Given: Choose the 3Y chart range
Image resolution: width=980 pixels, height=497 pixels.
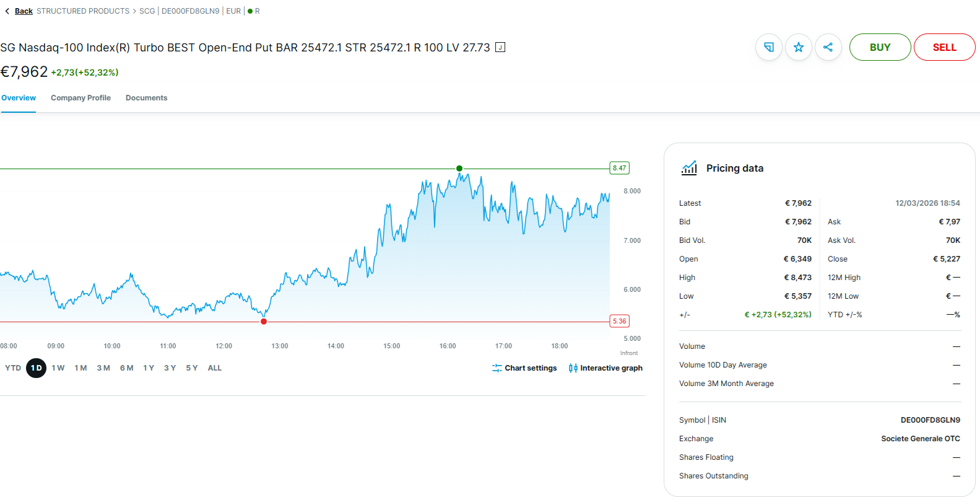Looking at the screenshot, I should click(170, 368).
